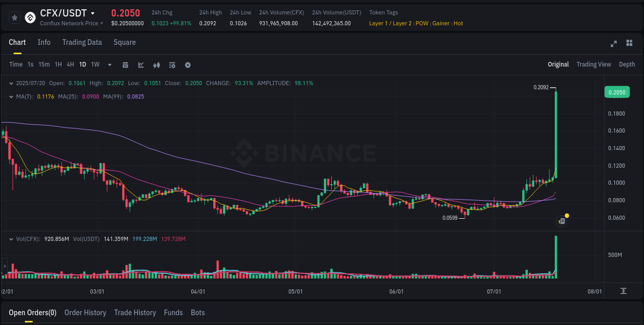Open the candlestick chart type icon
This screenshot has height=325, width=644.
pyautogui.click(x=157, y=65)
